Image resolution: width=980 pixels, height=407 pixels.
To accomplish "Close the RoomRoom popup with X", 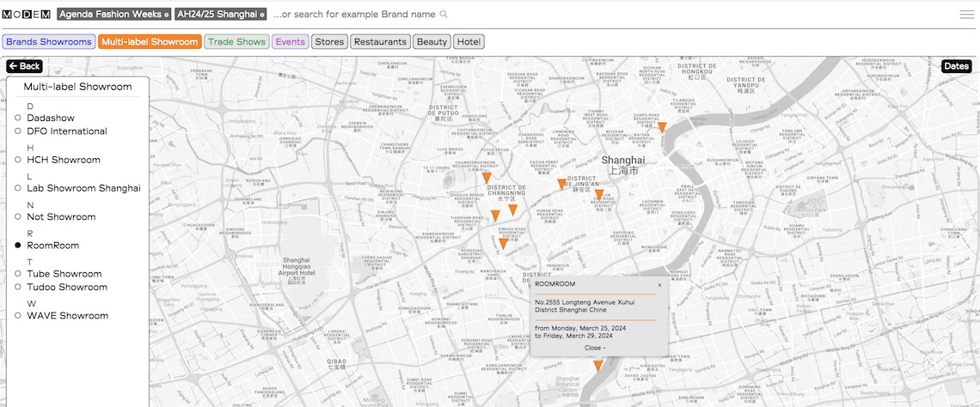I will (659, 285).
